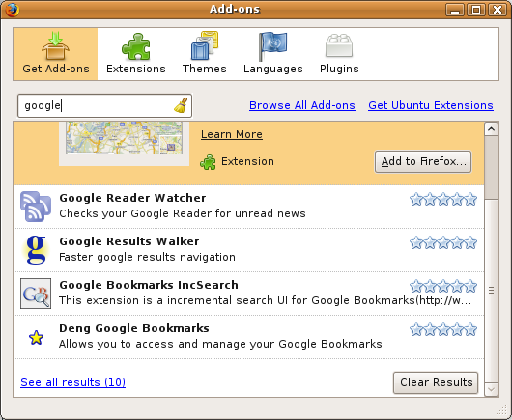Open the Get Add-ons tab
Image resolution: width=512 pixels, height=420 pixels.
pos(55,54)
